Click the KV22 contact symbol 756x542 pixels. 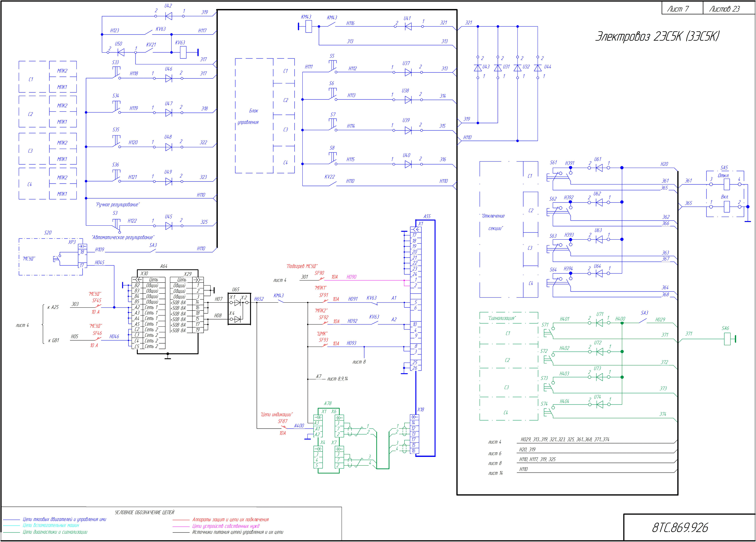click(x=333, y=183)
